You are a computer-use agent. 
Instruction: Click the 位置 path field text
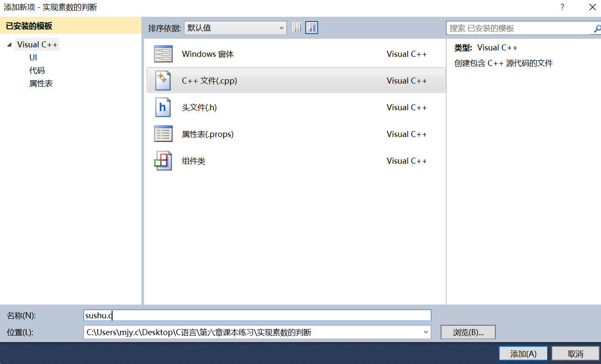pyautogui.click(x=199, y=332)
